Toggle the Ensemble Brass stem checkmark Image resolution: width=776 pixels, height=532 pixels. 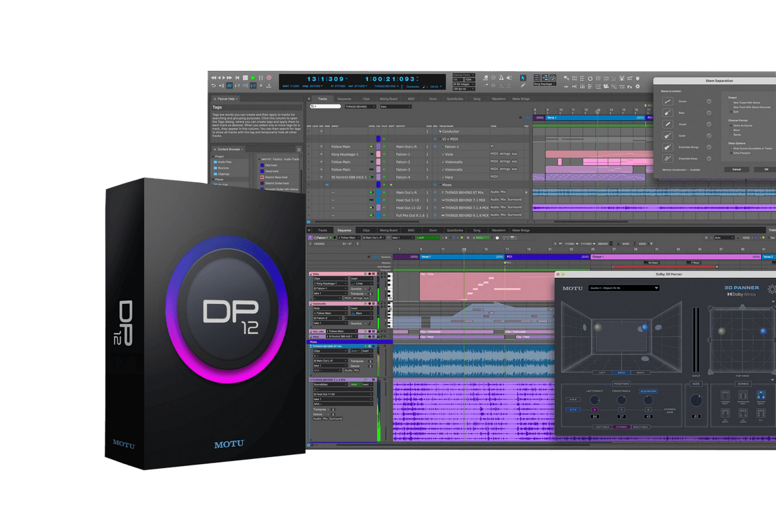[x=709, y=159]
